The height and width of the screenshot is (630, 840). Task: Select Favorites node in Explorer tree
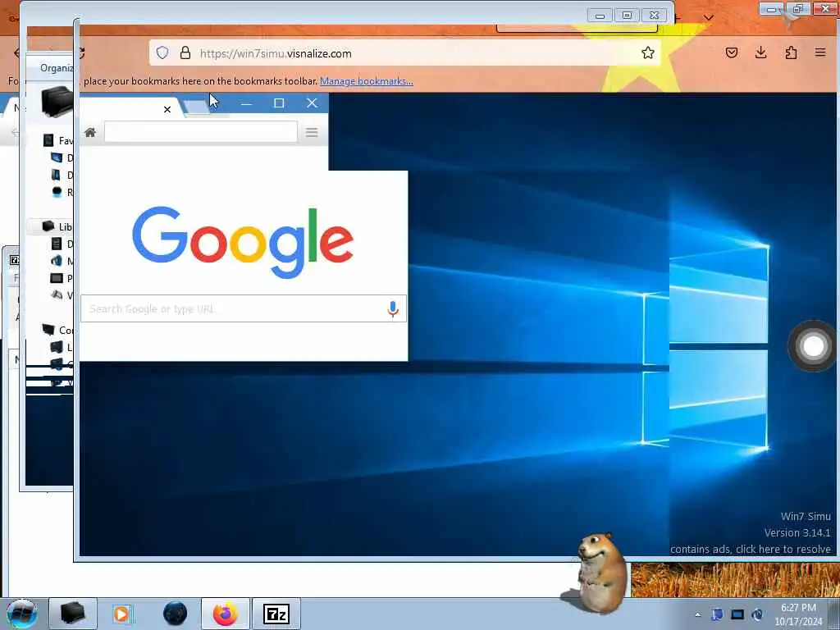click(x=58, y=140)
